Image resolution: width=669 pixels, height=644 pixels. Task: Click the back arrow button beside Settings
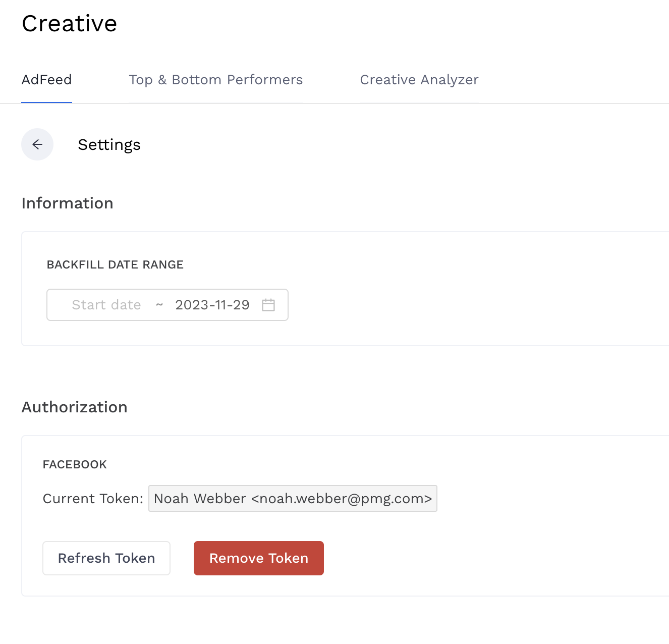point(37,144)
